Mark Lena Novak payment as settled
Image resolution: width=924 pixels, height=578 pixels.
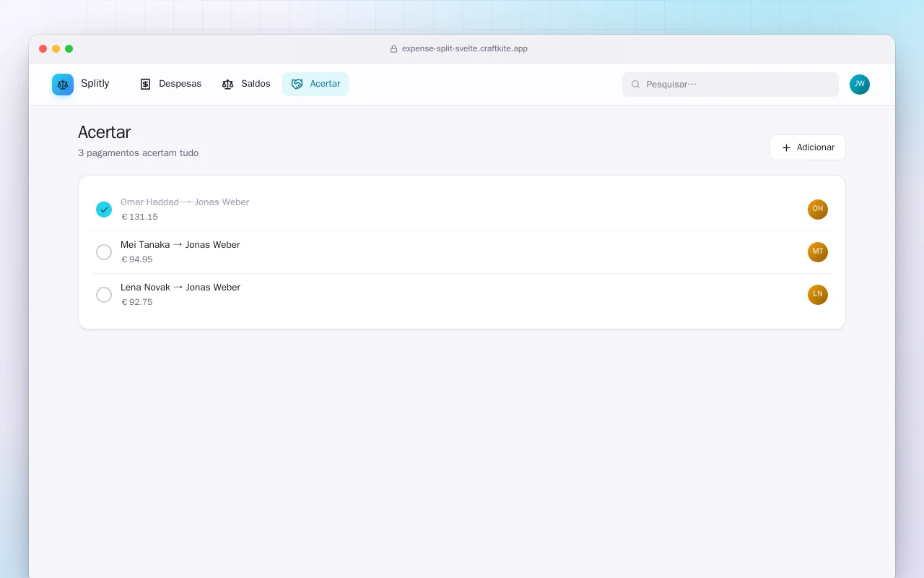click(104, 295)
